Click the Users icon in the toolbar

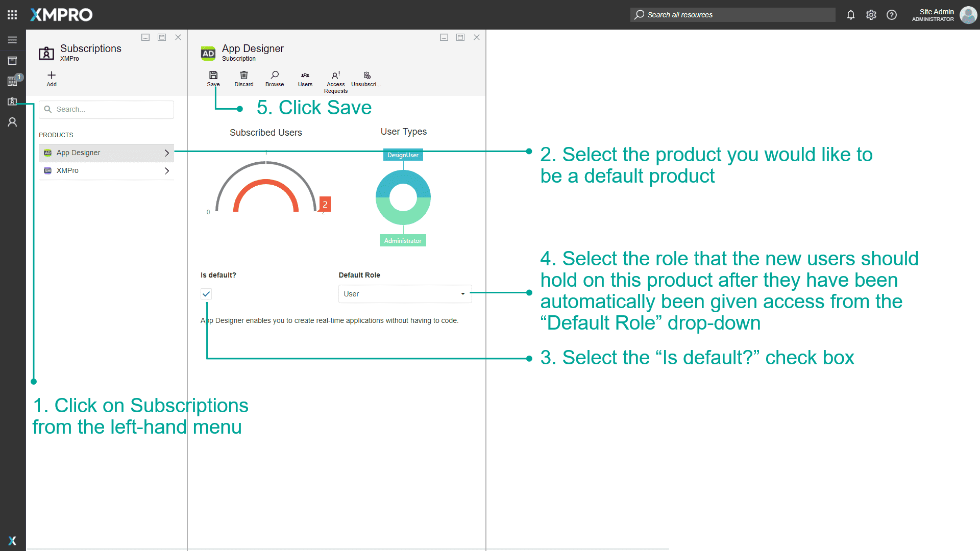tap(305, 78)
